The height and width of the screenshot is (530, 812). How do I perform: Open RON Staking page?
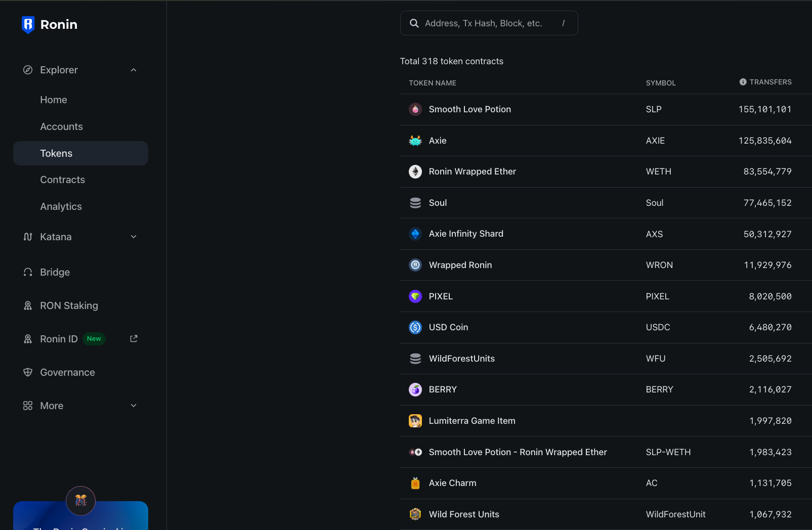(x=69, y=305)
